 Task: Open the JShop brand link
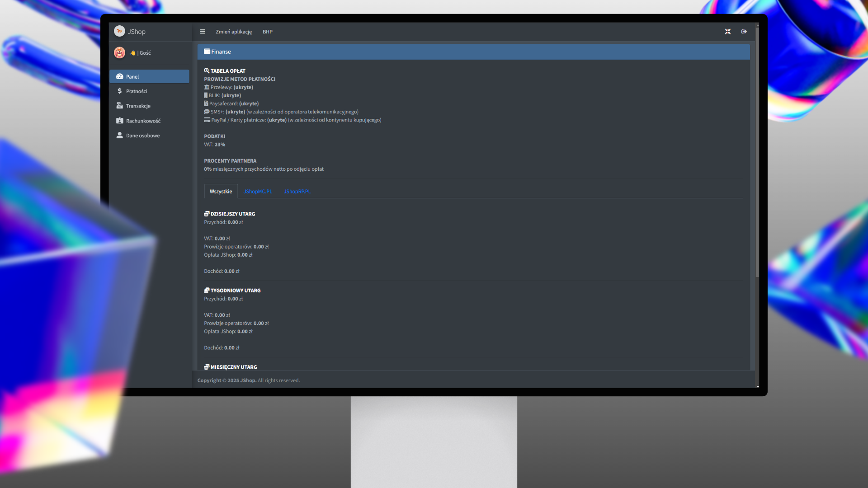click(x=137, y=32)
